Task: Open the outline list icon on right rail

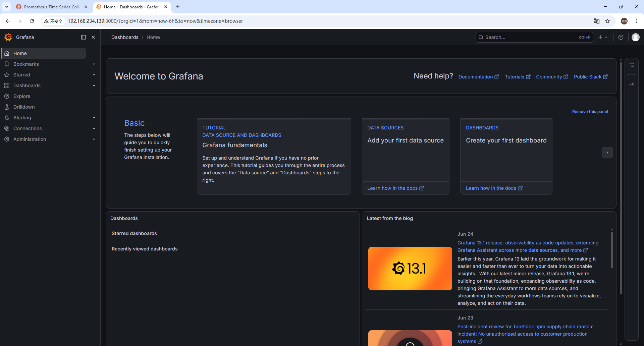Action: coord(632,65)
